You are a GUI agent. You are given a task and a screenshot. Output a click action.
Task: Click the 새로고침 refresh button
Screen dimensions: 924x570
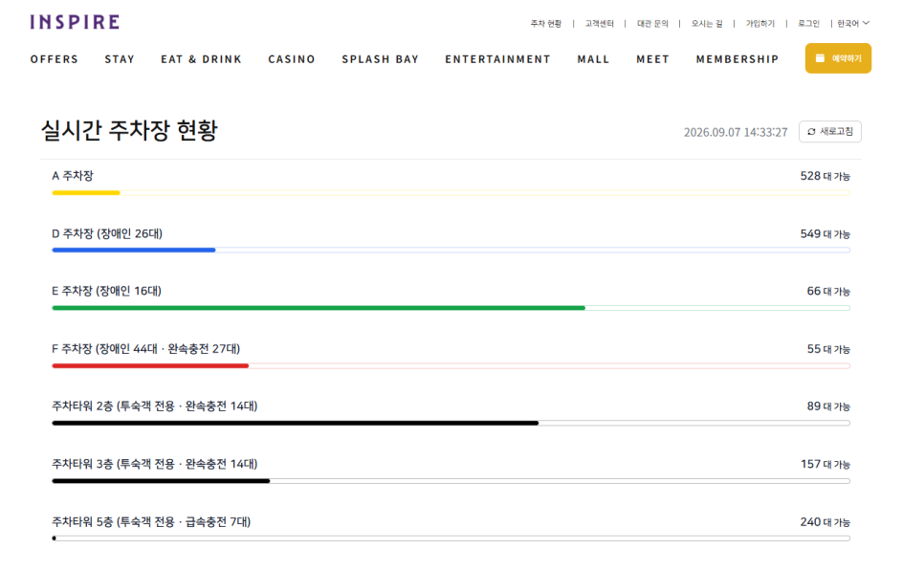[829, 131]
